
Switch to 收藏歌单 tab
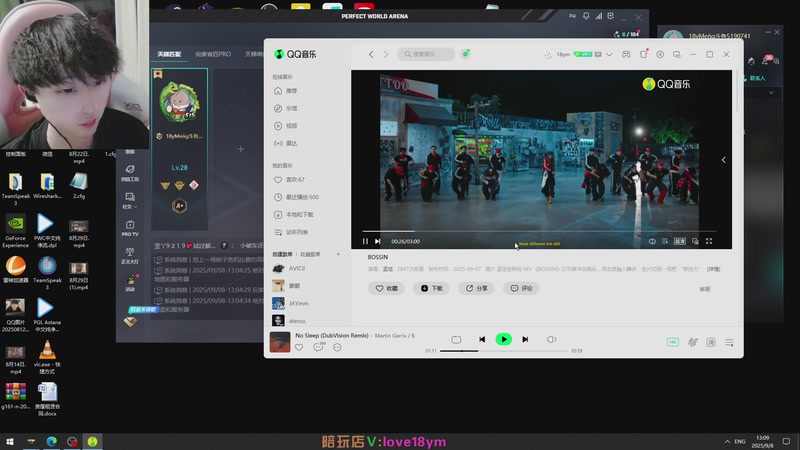pyautogui.click(x=310, y=254)
